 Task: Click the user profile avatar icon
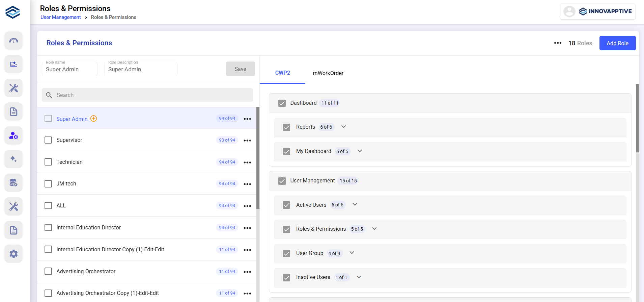[x=569, y=11]
